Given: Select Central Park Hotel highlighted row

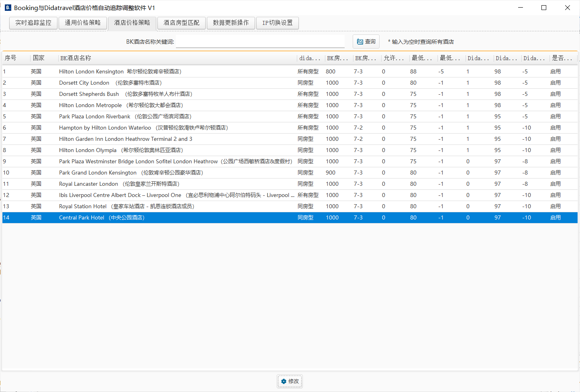Looking at the screenshot, I should (x=290, y=217).
